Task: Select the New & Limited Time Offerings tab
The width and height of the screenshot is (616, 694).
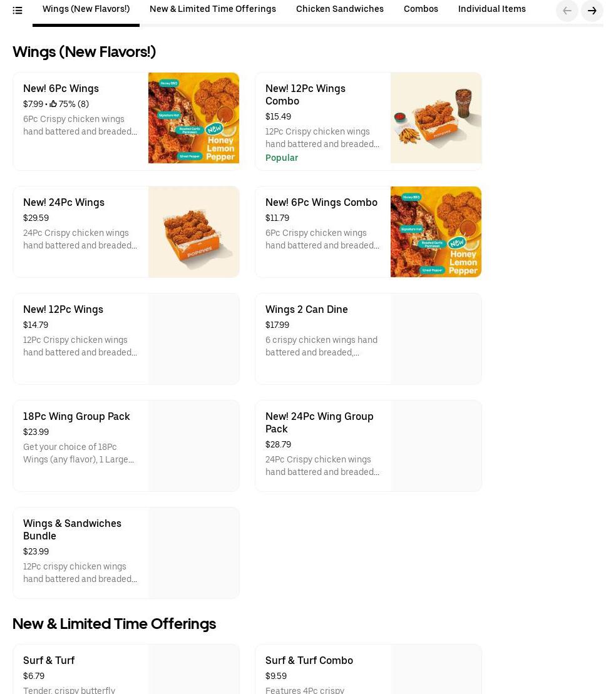Action: [x=212, y=9]
